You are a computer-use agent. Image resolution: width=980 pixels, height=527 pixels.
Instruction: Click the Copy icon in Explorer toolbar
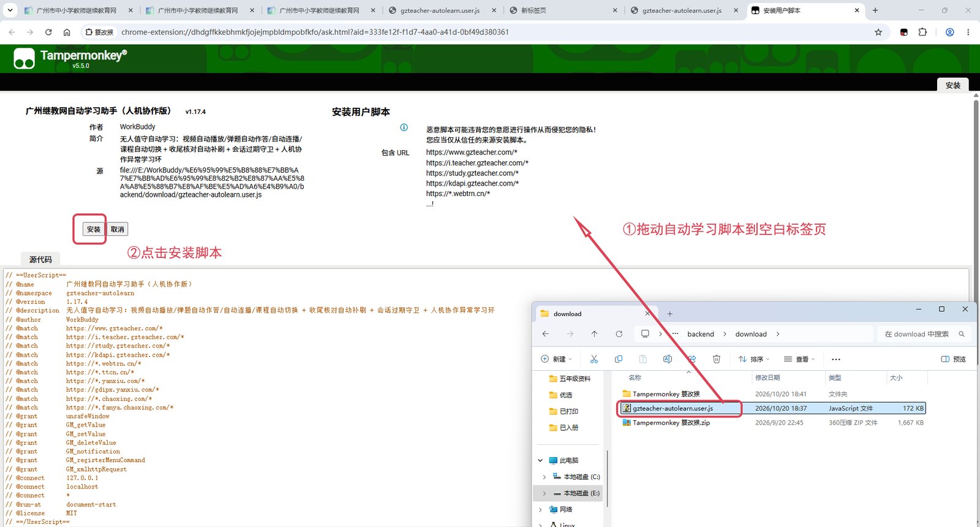[x=619, y=359]
